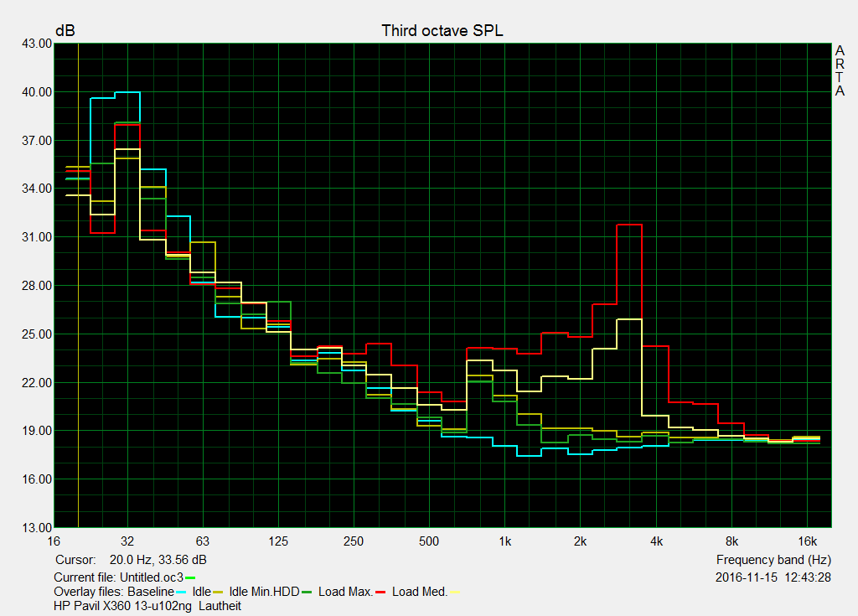Click the cyan Baseline legend swatch
The width and height of the screenshot is (858, 616).
point(181,593)
